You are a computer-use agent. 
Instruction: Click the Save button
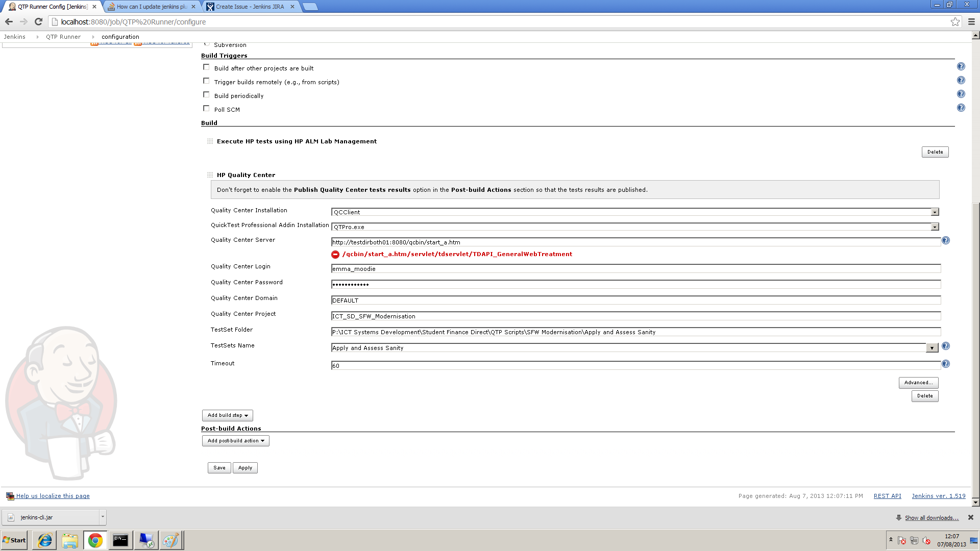click(219, 468)
